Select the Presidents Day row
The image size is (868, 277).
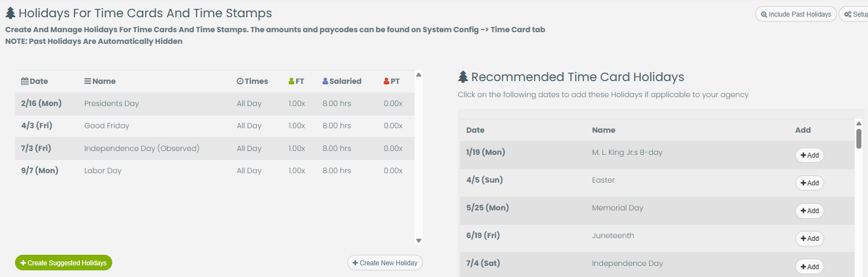(214, 104)
